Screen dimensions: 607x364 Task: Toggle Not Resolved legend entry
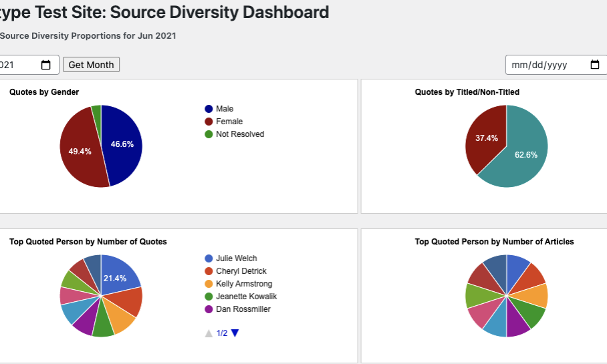(x=239, y=134)
